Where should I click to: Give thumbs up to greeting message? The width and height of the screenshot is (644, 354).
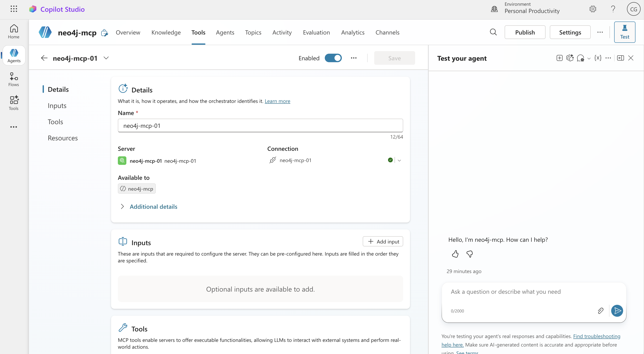coord(455,254)
